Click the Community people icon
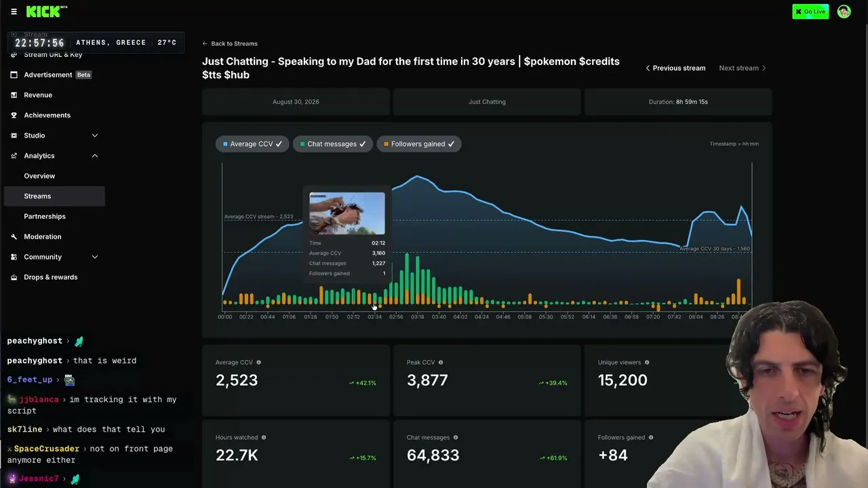 click(14, 257)
